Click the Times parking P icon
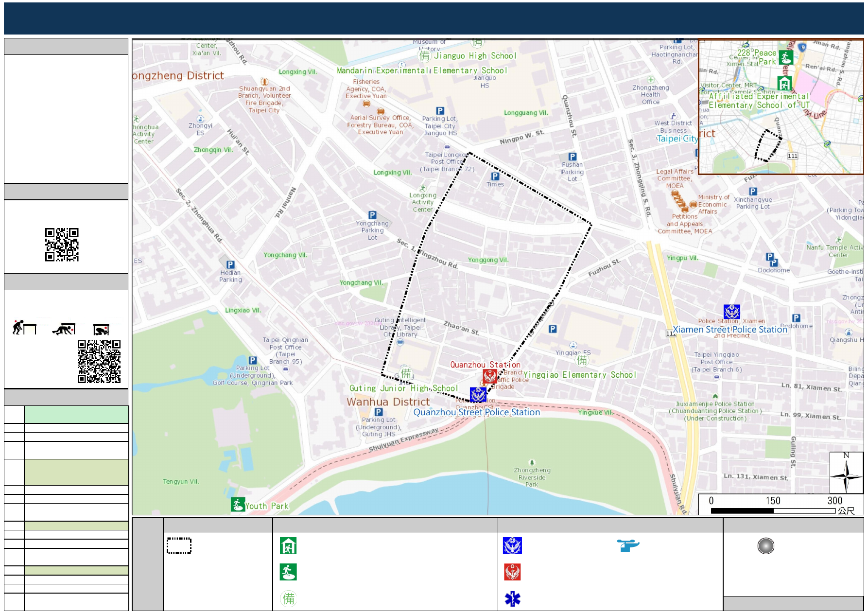The width and height of the screenshot is (868, 614). coord(495,176)
